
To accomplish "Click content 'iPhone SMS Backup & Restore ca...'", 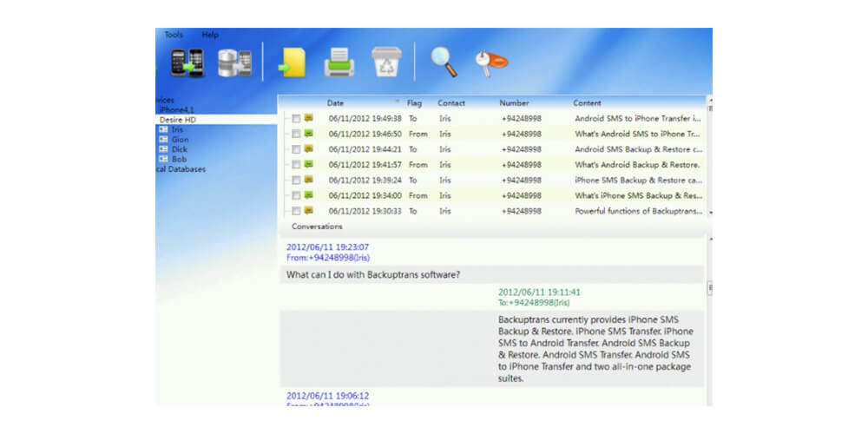I will [x=638, y=181].
